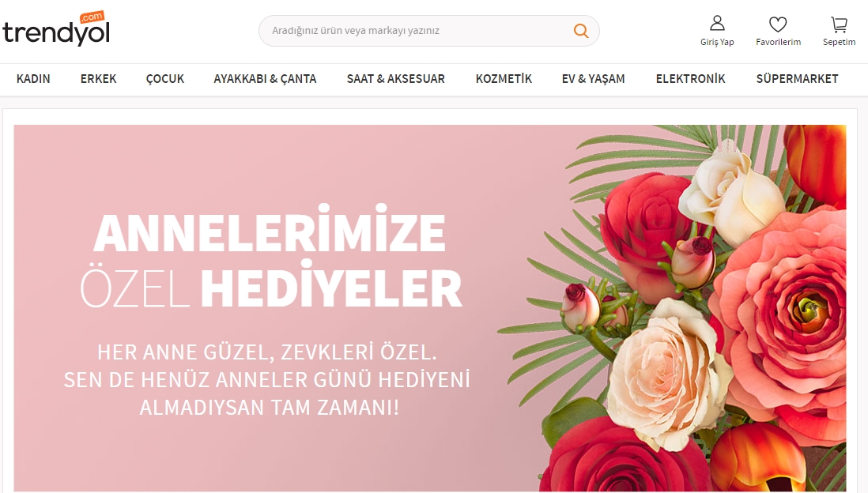Open the ELEKTRONİK category
Screen dimensions: 868x493
[690, 79]
